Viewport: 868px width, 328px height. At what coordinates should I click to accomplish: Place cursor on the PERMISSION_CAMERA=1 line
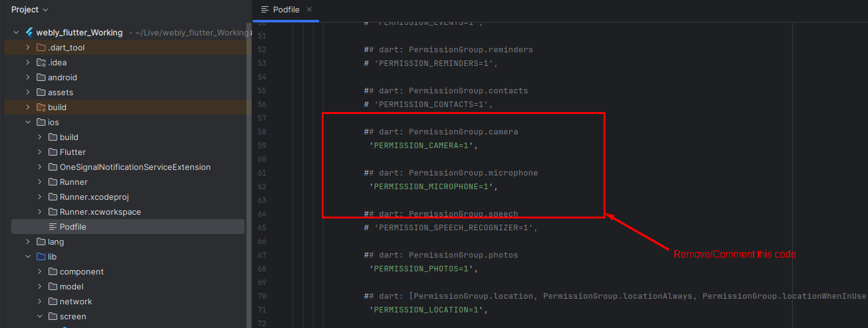[x=423, y=146]
